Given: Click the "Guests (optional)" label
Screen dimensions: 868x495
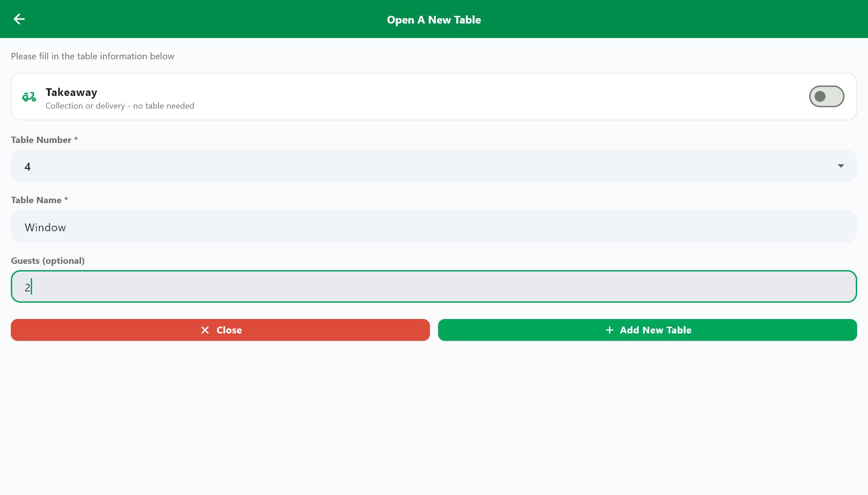Looking at the screenshot, I should pos(48,261).
